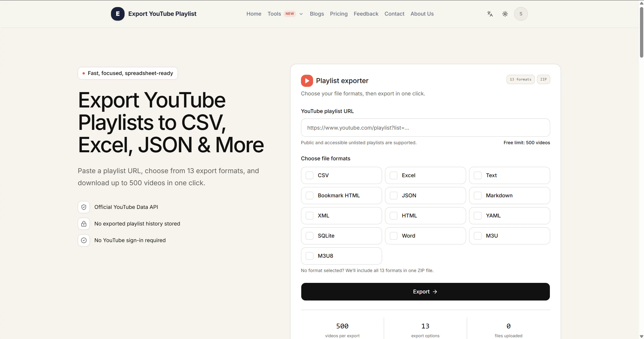The width and height of the screenshot is (644, 339).
Task: Click the arrow icon in Export button
Action: click(435, 292)
